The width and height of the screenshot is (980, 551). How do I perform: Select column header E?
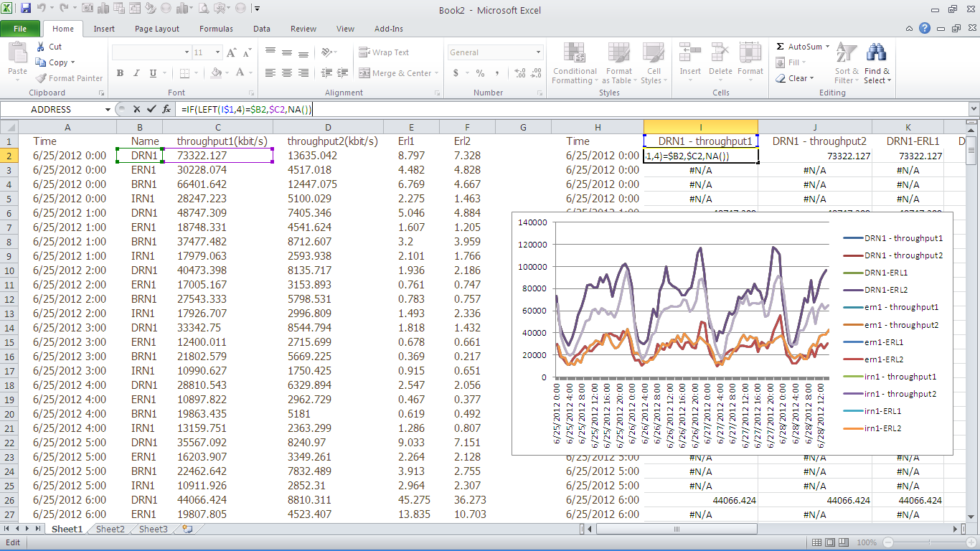point(412,127)
